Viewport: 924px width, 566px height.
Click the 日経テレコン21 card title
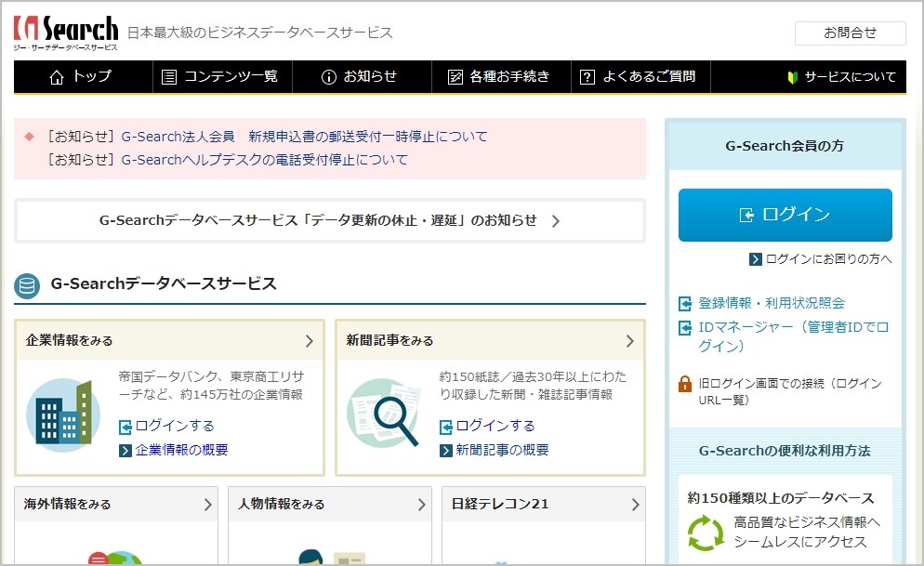(500, 504)
